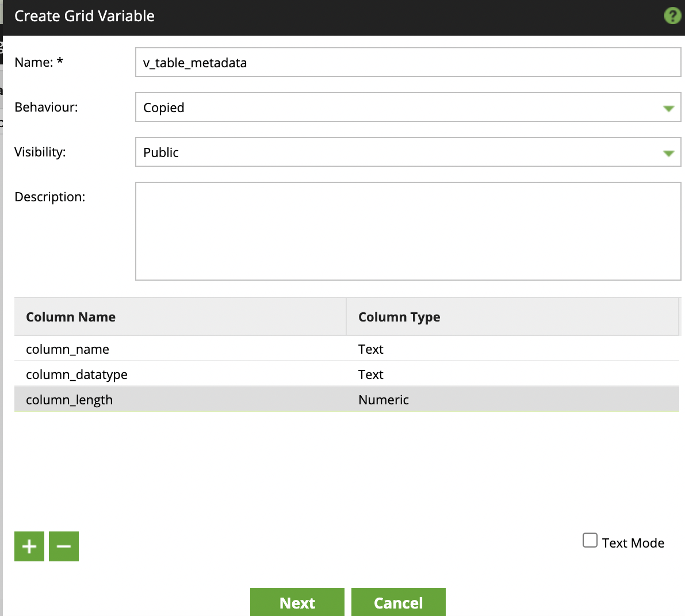The image size is (685, 616).
Task: Select the column_name cell
Action: (180, 349)
